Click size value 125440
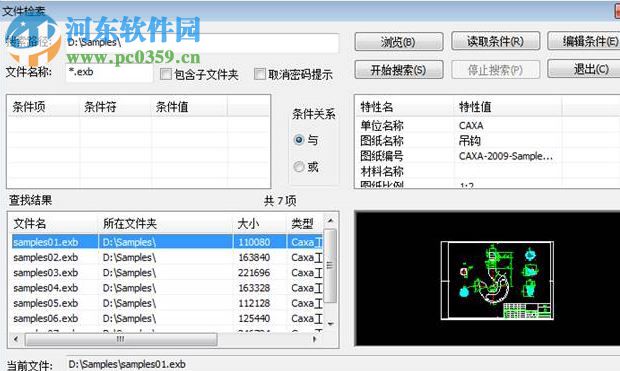Screen dimensions: 620x371 pos(254,318)
